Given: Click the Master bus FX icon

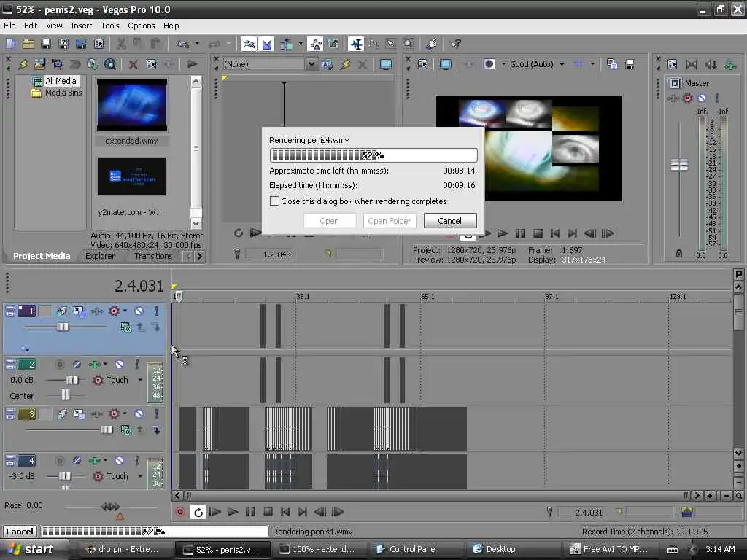Looking at the screenshot, I should coord(687,98).
